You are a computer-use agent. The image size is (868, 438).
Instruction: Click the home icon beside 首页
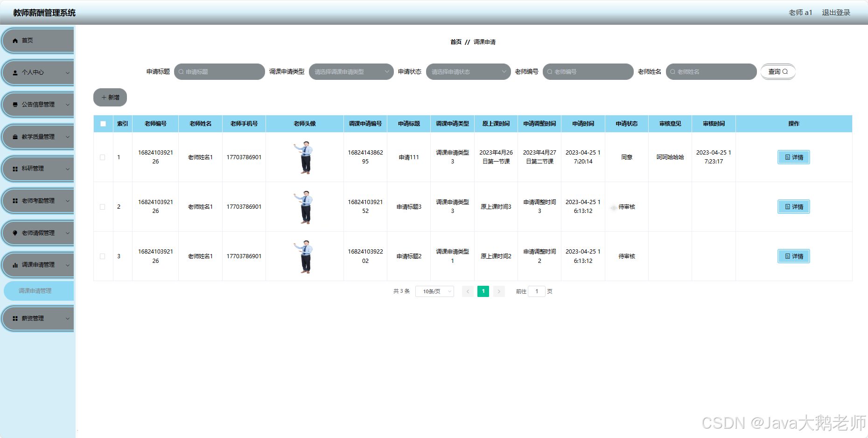(x=15, y=41)
